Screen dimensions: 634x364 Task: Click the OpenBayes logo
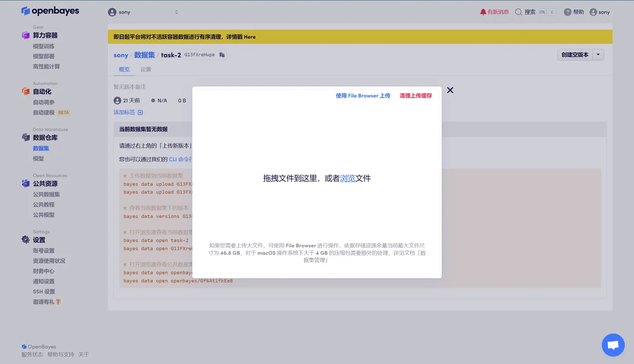pos(50,11)
